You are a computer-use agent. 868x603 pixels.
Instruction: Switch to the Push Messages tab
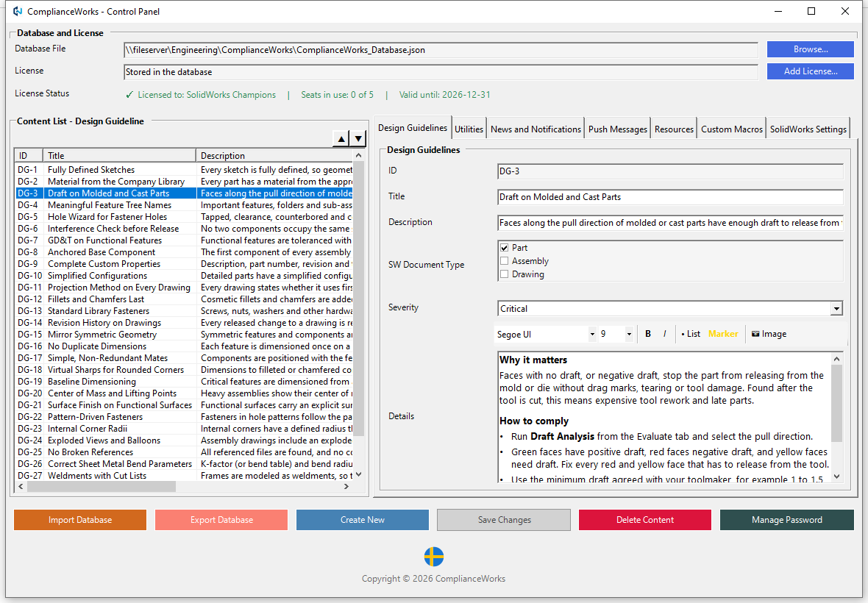pos(617,129)
